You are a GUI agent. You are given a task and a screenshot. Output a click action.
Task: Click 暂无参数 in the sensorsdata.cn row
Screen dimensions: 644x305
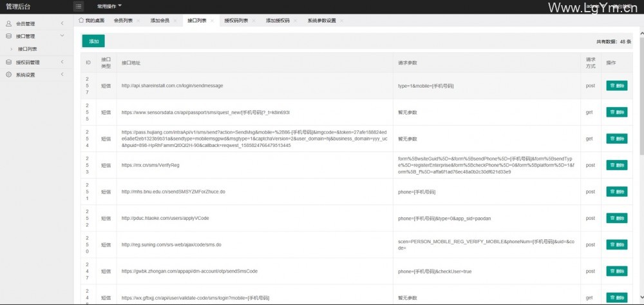click(x=408, y=112)
